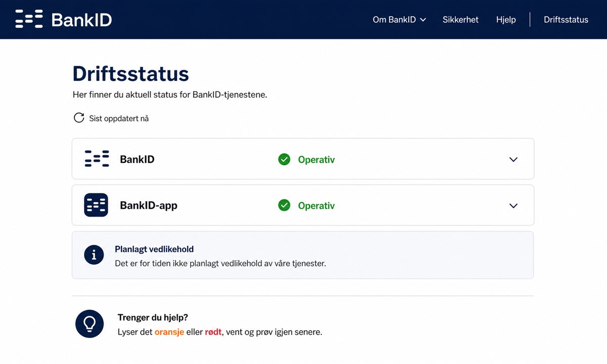Click Operativ status in BankID-app row
The height and width of the screenshot is (364, 607).
(316, 206)
